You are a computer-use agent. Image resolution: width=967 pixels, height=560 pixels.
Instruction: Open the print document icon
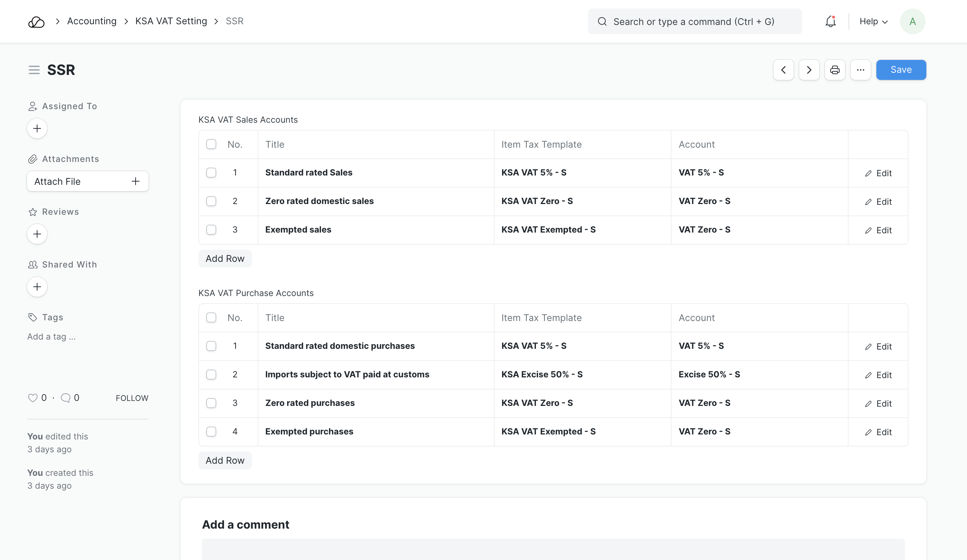(835, 70)
